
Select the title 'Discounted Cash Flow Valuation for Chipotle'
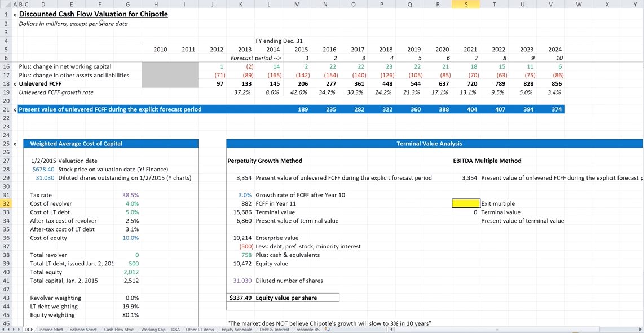pos(93,14)
